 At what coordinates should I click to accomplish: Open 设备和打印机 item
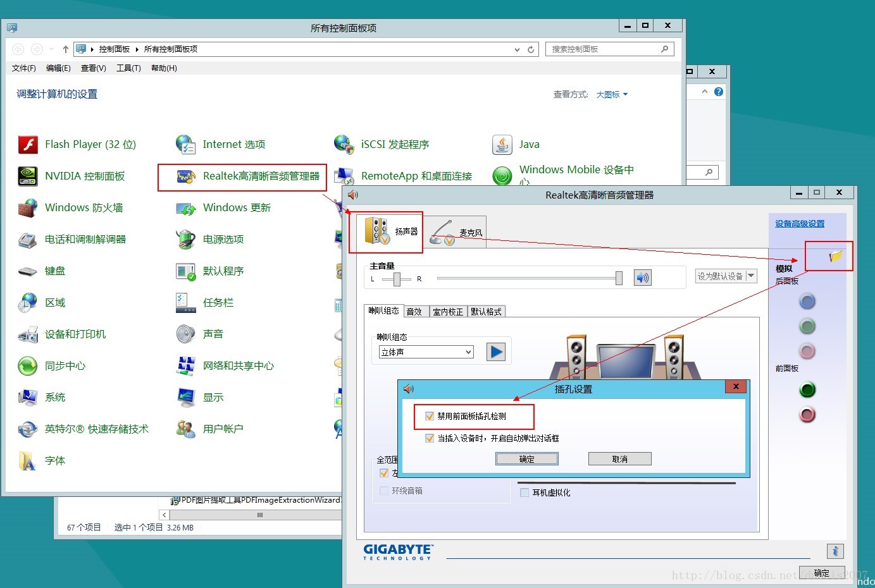point(62,334)
